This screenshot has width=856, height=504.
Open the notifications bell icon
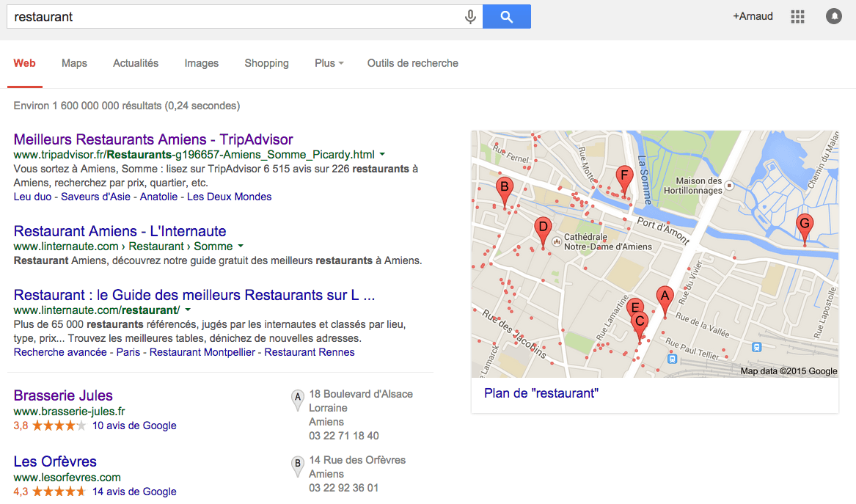click(x=833, y=16)
